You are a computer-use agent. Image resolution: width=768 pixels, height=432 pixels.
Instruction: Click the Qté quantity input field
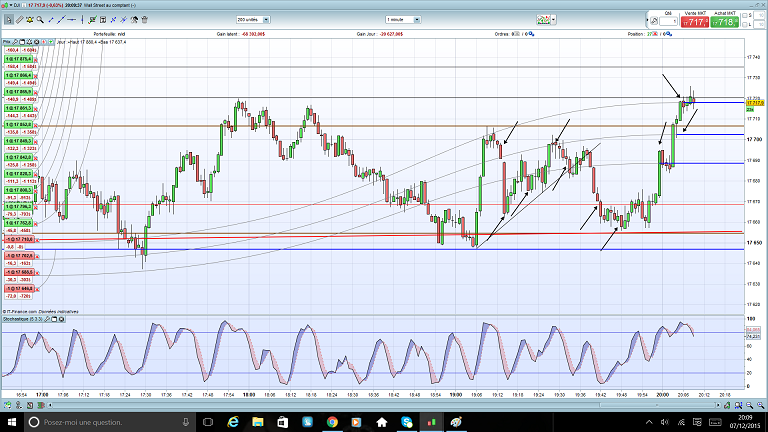pyautogui.click(x=668, y=22)
